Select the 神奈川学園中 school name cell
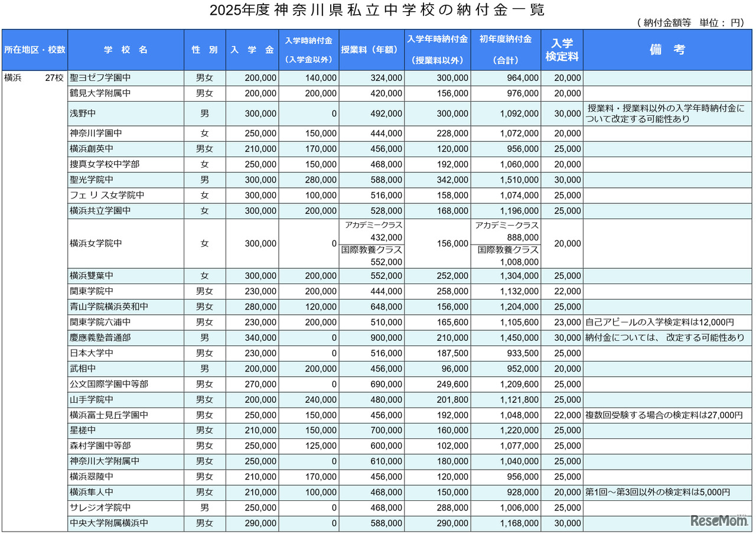 pos(126,133)
